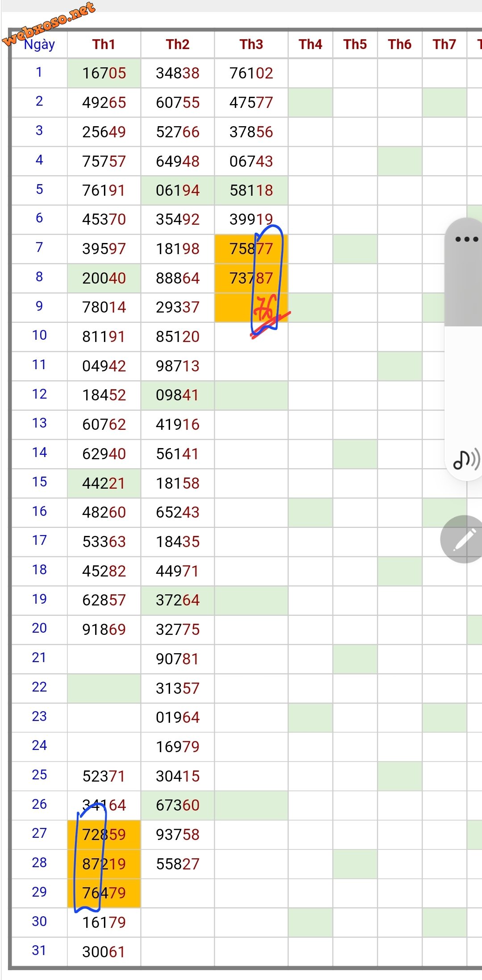Click cell value 55827

tap(178, 864)
